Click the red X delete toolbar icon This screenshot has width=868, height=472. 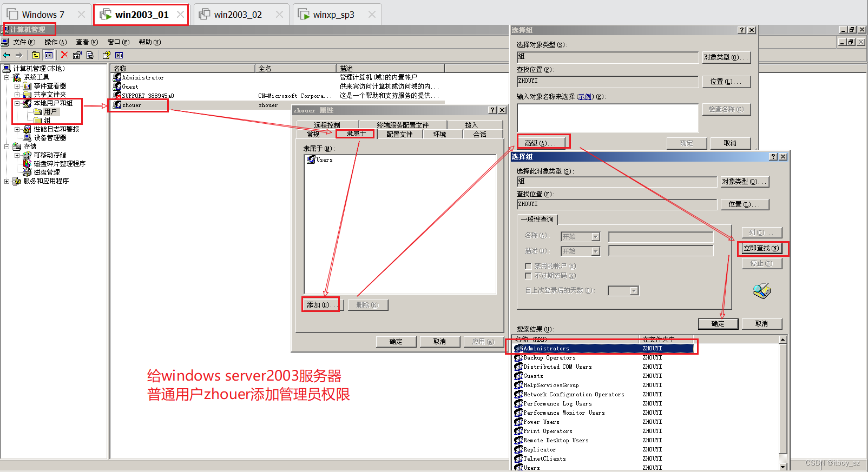(x=64, y=55)
